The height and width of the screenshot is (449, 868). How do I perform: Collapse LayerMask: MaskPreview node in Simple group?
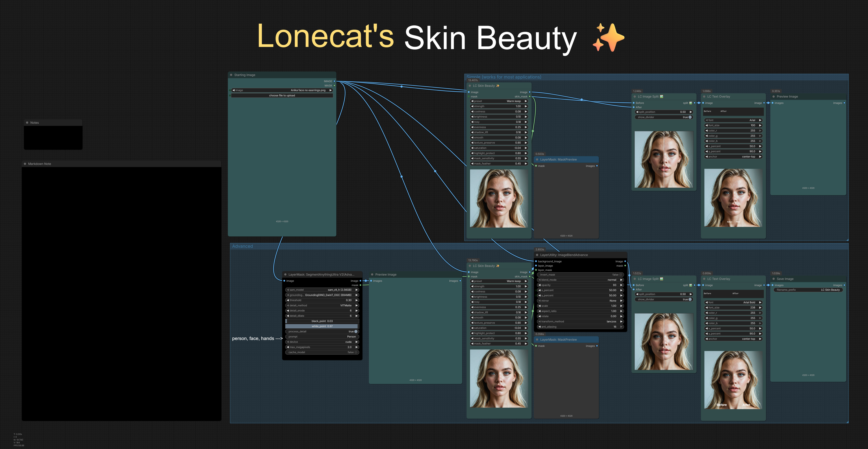pyautogui.click(x=537, y=160)
